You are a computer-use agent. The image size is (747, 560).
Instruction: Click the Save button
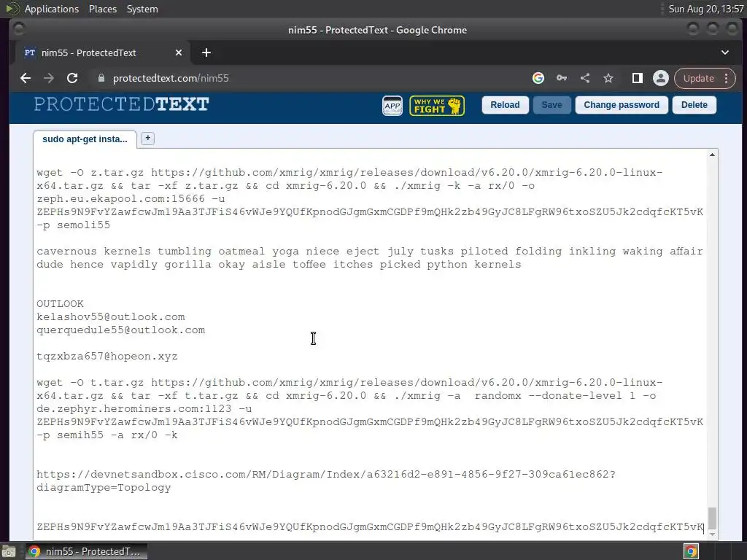pyautogui.click(x=551, y=105)
